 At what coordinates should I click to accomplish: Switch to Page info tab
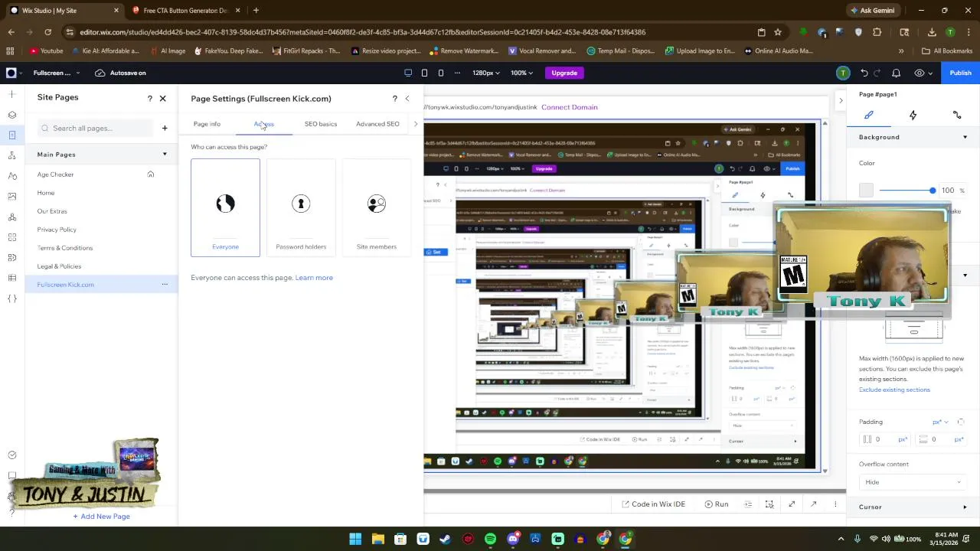click(207, 124)
